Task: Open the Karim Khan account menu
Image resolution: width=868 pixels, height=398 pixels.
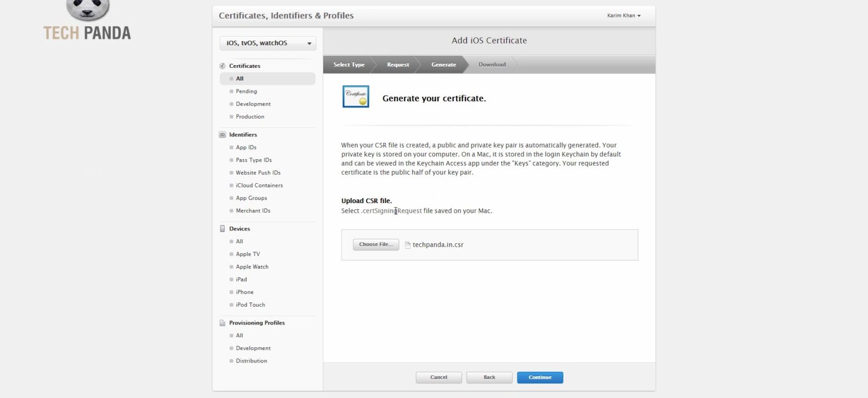Action: (x=624, y=16)
